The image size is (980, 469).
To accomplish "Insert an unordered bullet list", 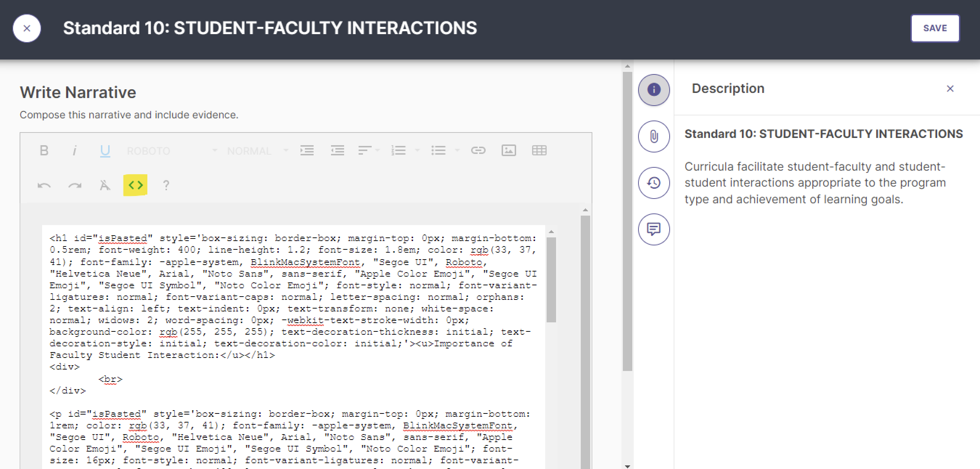I will (438, 151).
